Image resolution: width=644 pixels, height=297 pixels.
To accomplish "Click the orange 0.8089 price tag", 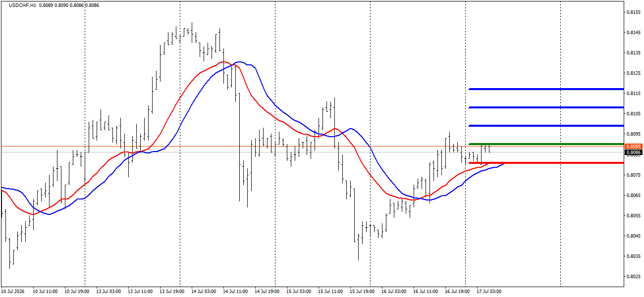I will pos(634,147).
